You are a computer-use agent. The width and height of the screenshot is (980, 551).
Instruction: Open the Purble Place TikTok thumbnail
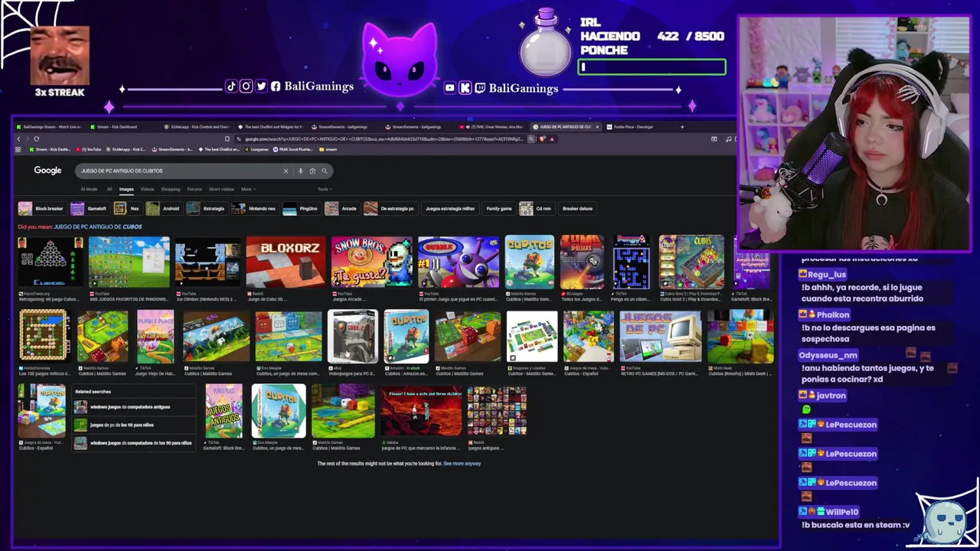155,335
